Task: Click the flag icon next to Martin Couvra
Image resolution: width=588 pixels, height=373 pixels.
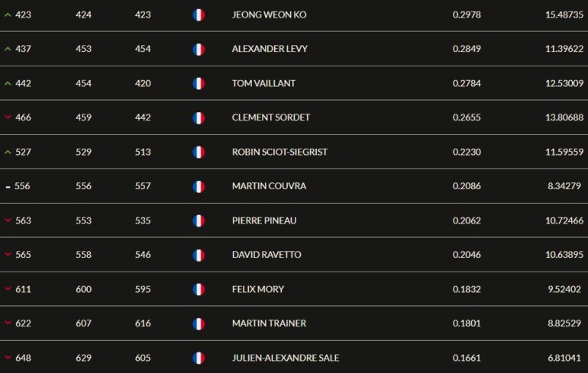Action: 199,186
